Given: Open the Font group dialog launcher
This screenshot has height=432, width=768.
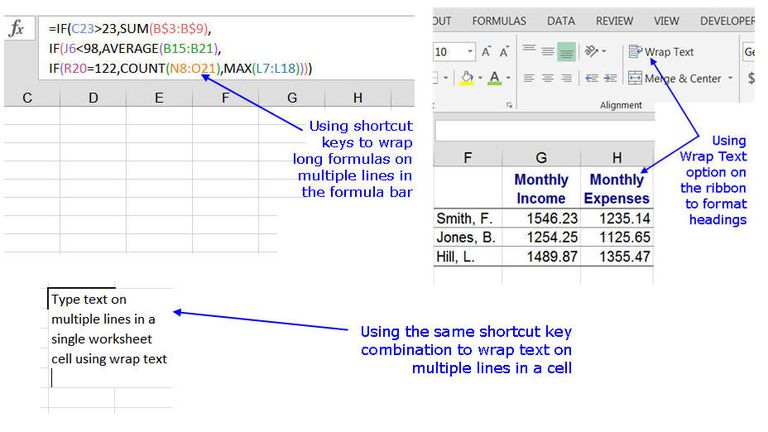Looking at the screenshot, I should (509, 105).
